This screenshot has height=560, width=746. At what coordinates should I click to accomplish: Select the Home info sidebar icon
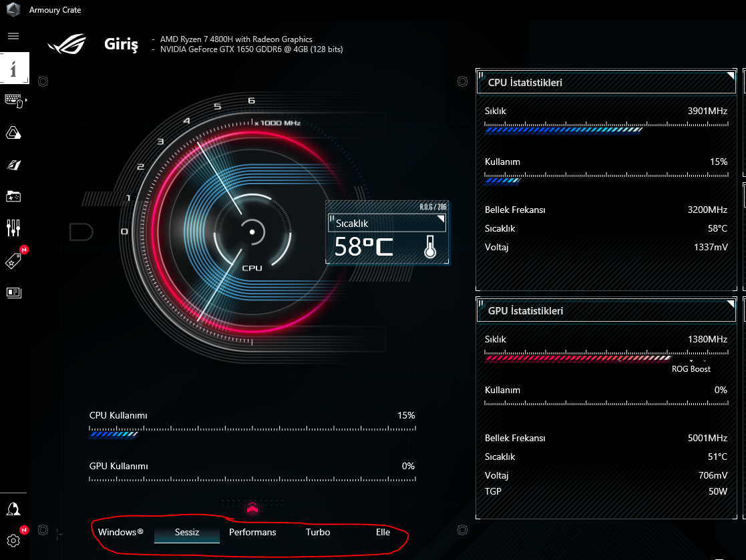[14, 68]
